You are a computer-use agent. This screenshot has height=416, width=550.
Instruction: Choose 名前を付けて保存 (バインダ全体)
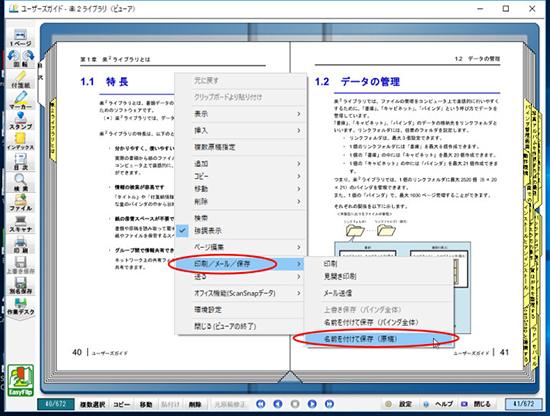click(379, 322)
